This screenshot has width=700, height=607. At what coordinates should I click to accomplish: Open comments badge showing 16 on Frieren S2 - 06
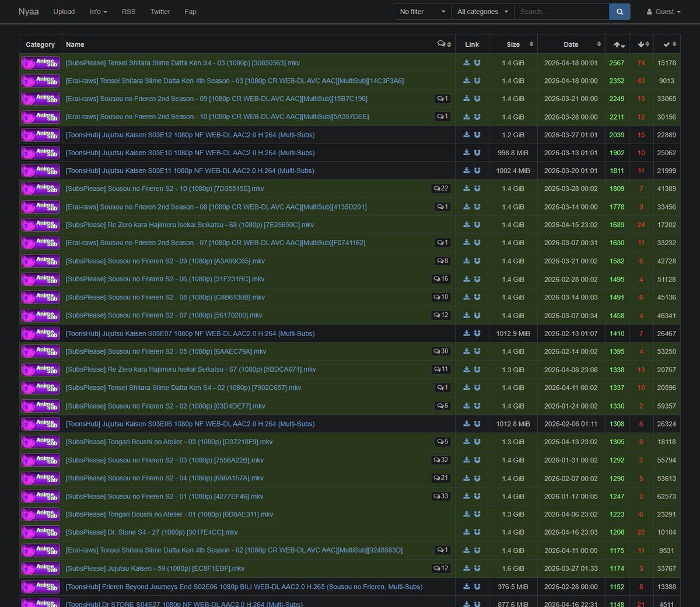441,279
